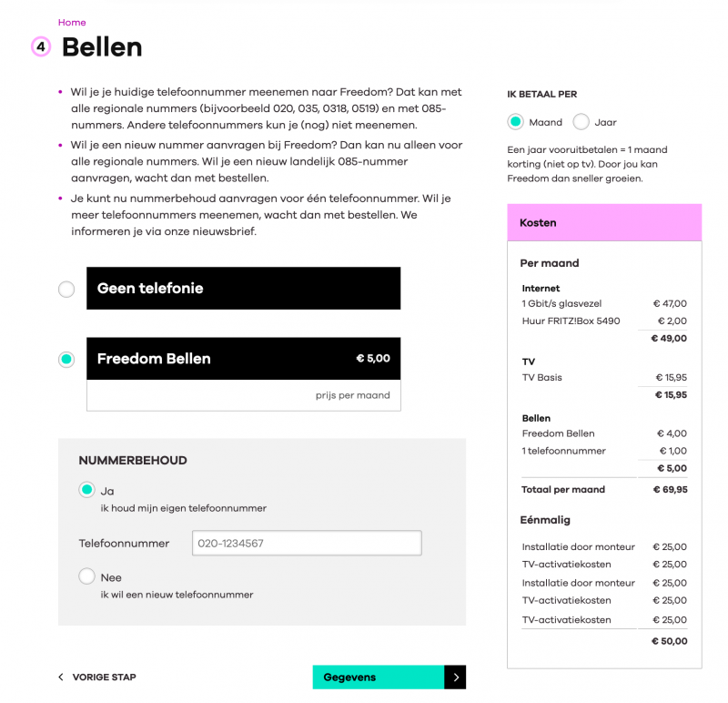
Task: Click the Totaal per maand row
Action: (604, 489)
